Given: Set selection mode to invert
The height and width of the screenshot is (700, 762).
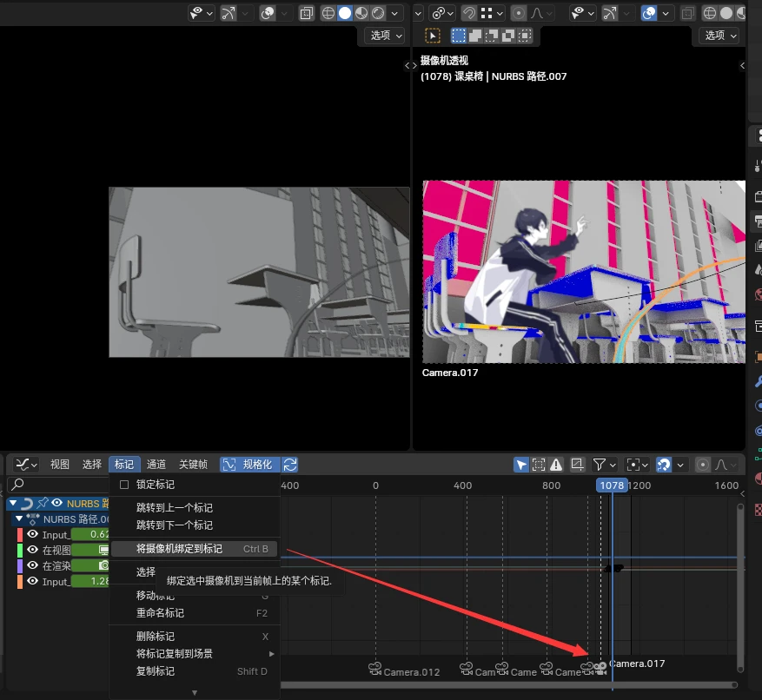Looking at the screenshot, I should click(x=507, y=36).
